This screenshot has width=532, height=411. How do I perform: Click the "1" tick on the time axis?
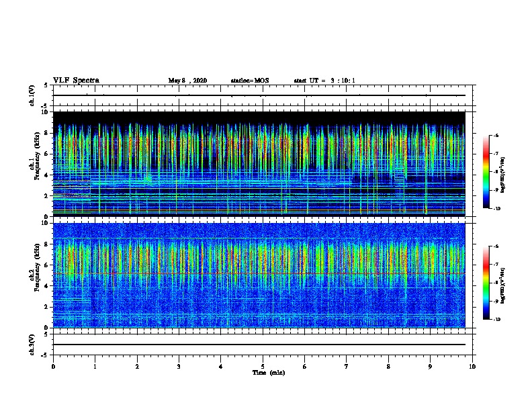(95, 367)
